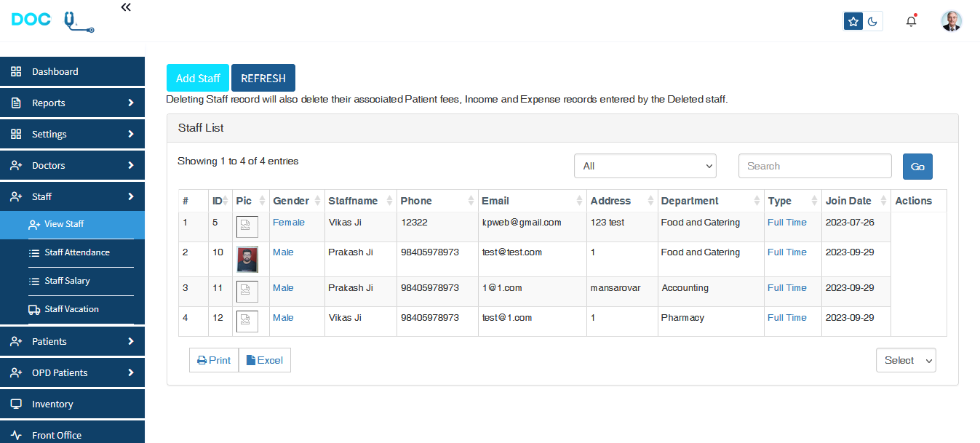Viewport: 980px width, 443px height.
Task: Open the Inventory menu item
Action: click(72, 404)
